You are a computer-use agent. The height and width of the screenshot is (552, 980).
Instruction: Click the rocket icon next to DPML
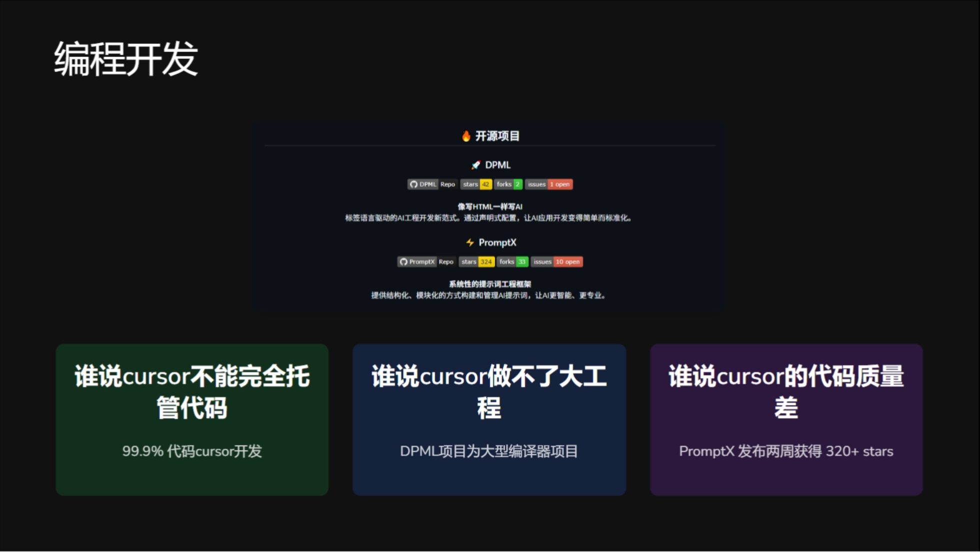click(476, 165)
